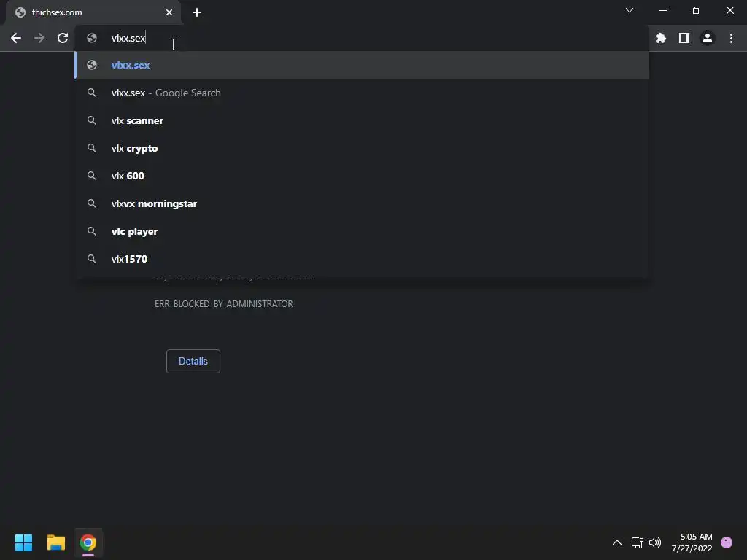Select the 'vlxvx morningstar' suggestion
The width and height of the screenshot is (747, 560).
coord(362,204)
